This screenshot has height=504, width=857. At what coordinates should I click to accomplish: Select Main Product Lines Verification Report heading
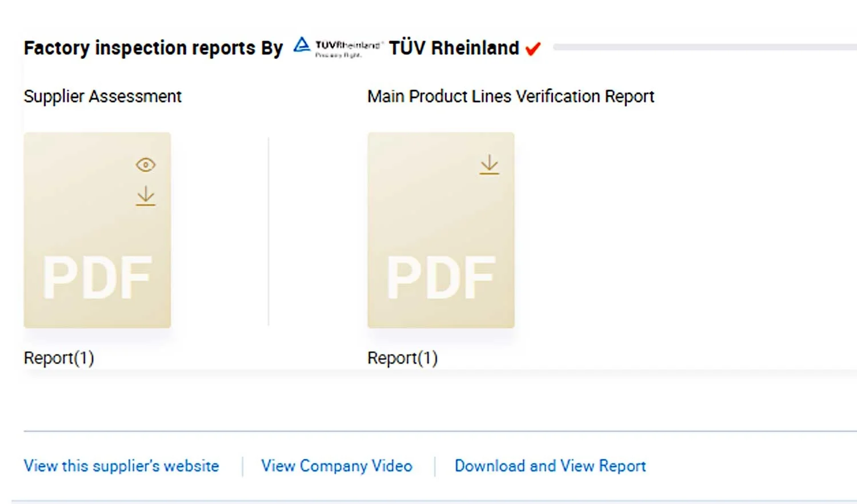[x=510, y=96]
